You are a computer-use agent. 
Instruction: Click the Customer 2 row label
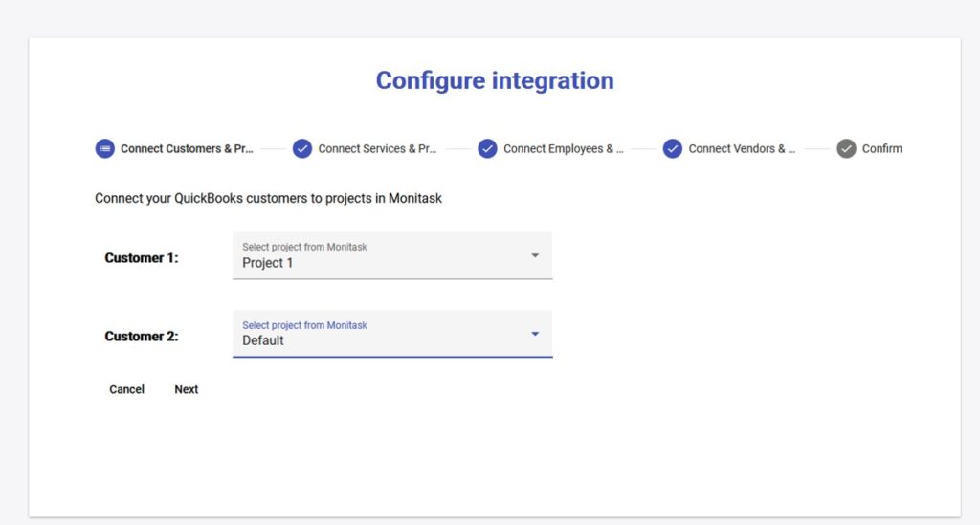click(142, 337)
